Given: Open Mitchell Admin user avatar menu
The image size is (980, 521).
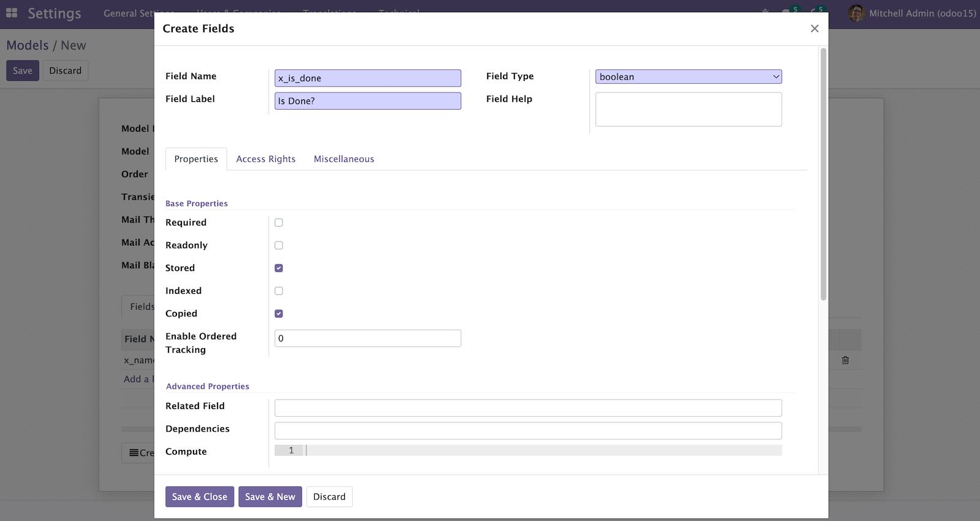Looking at the screenshot, I should tap(856, 13).
